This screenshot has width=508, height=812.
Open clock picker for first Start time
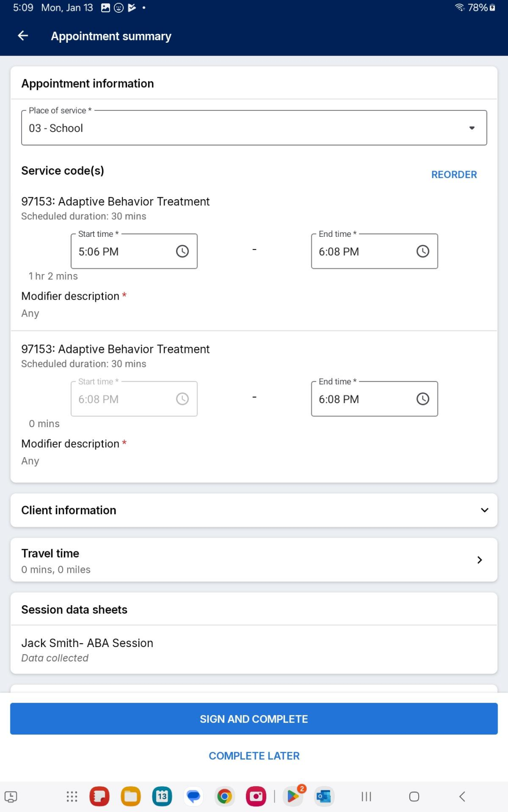[182, 251]
